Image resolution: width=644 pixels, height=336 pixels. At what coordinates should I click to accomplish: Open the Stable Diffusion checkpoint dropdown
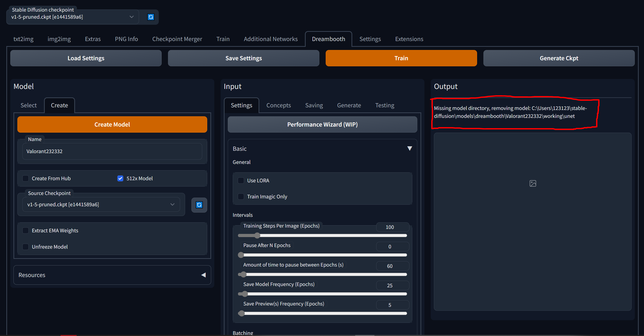131,17
